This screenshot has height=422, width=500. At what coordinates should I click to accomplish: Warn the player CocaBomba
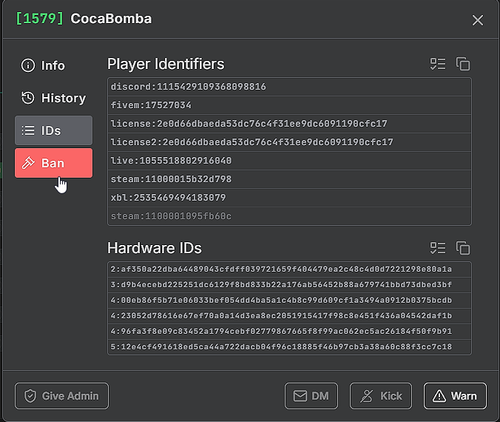click(x=455, y=396)
